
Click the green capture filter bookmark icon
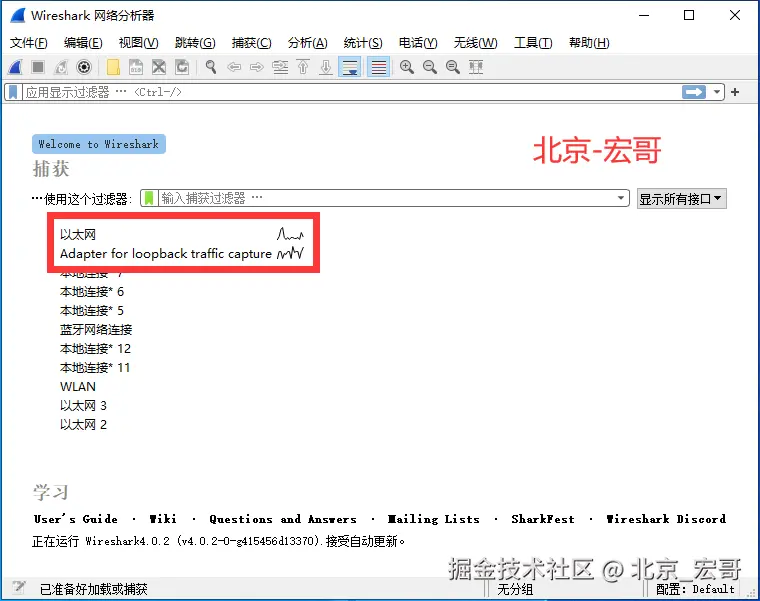pyautogui.click(x=149, y=198)
